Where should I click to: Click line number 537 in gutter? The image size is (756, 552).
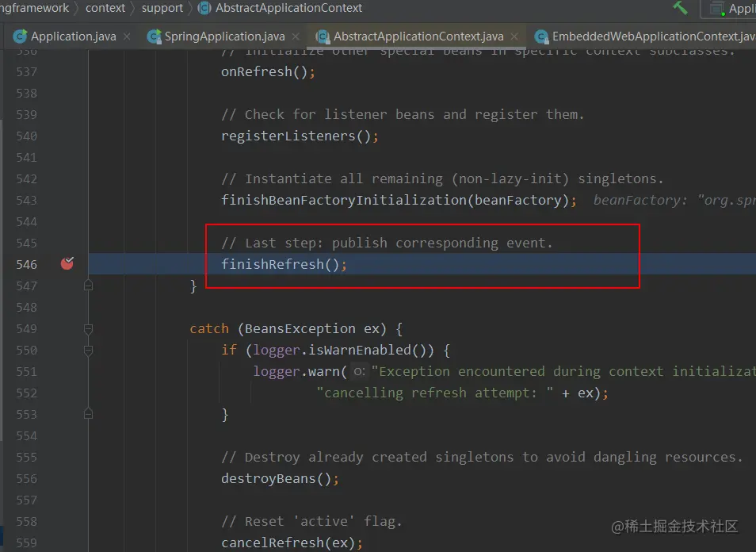click(x=26, y=72)
